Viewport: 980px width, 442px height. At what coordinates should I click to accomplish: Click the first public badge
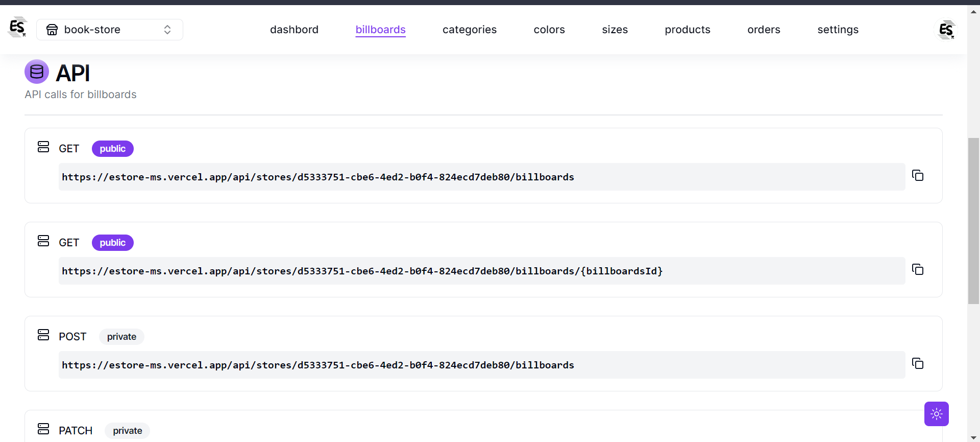point(113,149)
